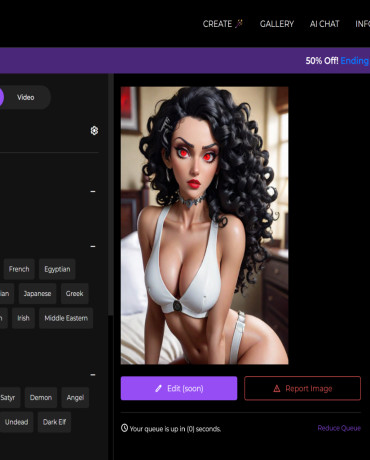Open the settings gear icon
This screenshot has height=460, width=370.
click(x=94, y=131)
